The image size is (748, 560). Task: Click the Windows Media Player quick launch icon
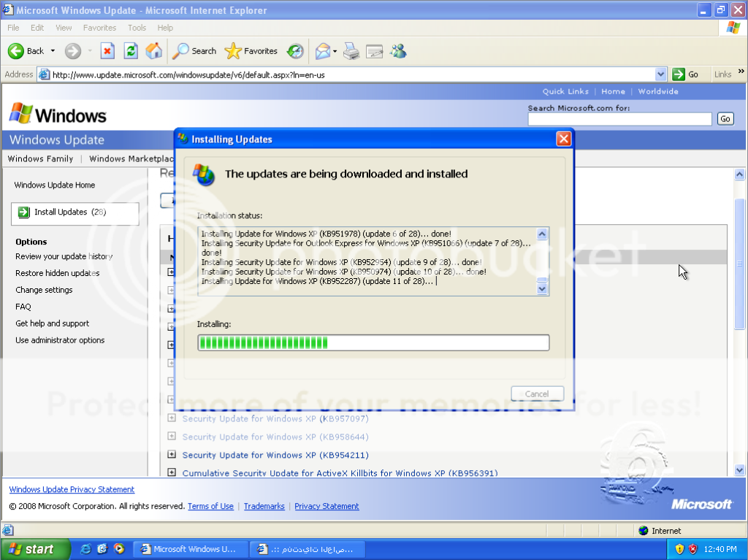119,549
